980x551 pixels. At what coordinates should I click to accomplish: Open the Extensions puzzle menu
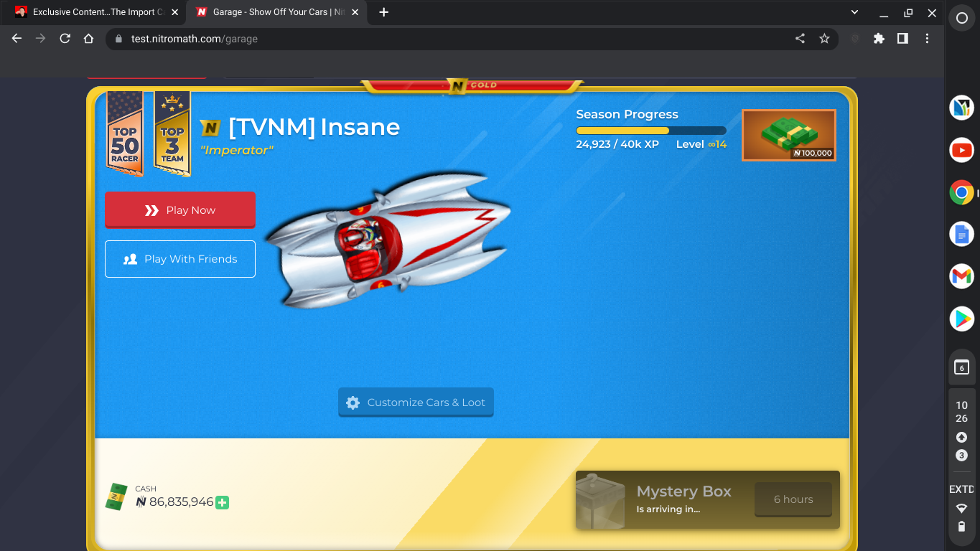tap(879, 39)
